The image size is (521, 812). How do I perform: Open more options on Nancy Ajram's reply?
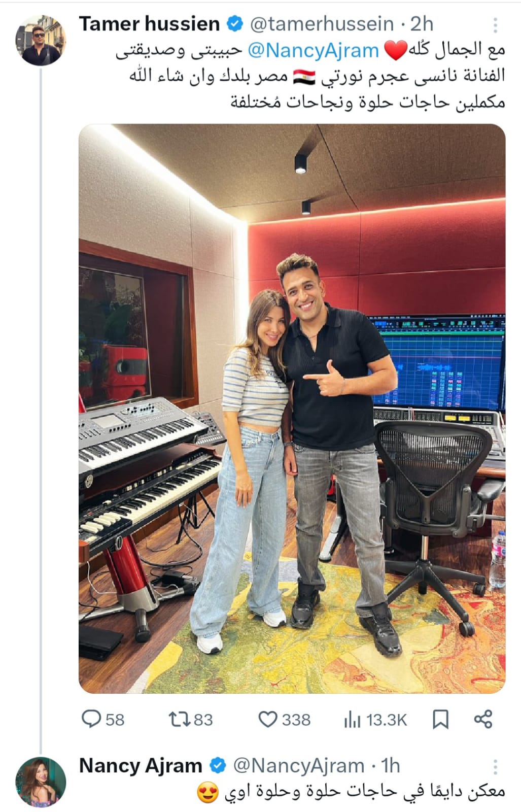495,766
